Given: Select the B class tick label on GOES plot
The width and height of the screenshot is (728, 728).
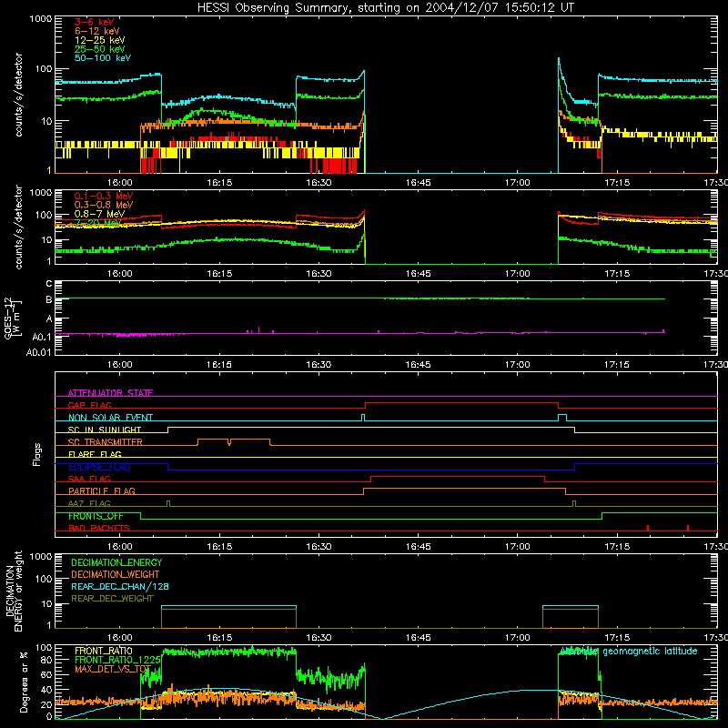Looking at the screenshot, I should point(49,300).
